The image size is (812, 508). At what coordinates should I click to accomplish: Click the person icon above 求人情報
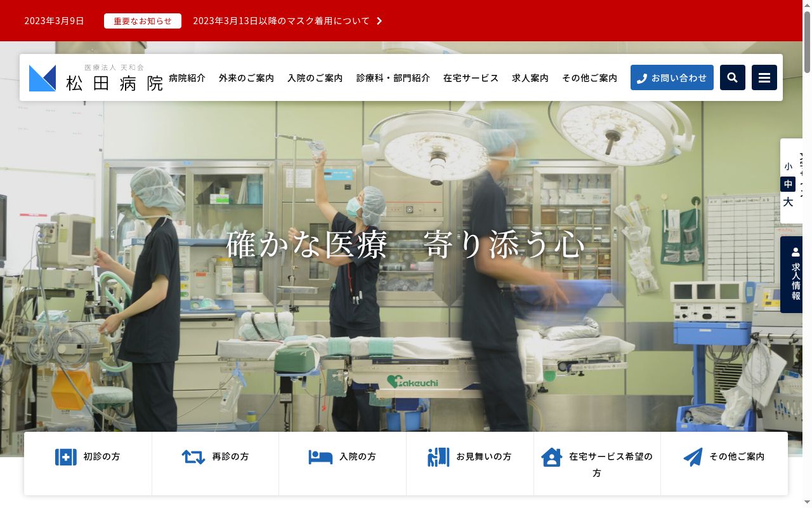(796, 252)
